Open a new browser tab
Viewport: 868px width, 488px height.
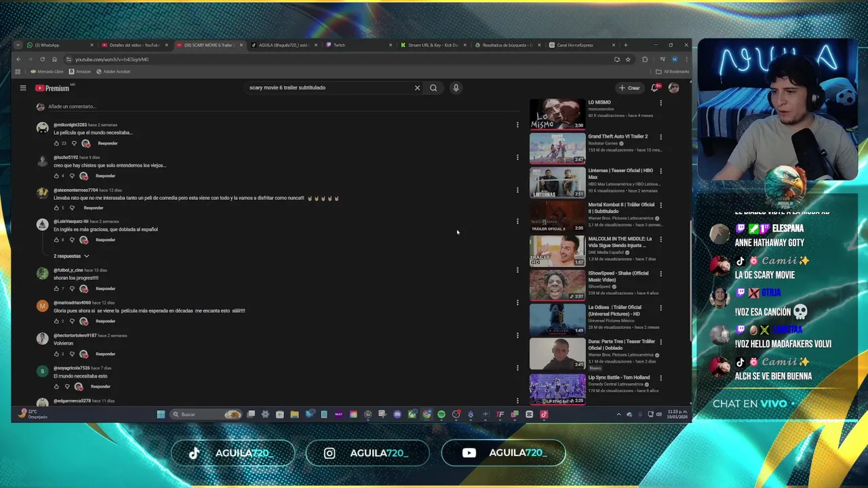(x=625, y=45)
